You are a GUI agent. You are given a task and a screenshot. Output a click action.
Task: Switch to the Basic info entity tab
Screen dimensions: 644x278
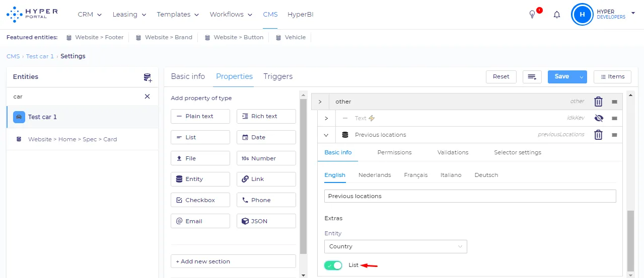pyautogui.click(x=188, y=76)
